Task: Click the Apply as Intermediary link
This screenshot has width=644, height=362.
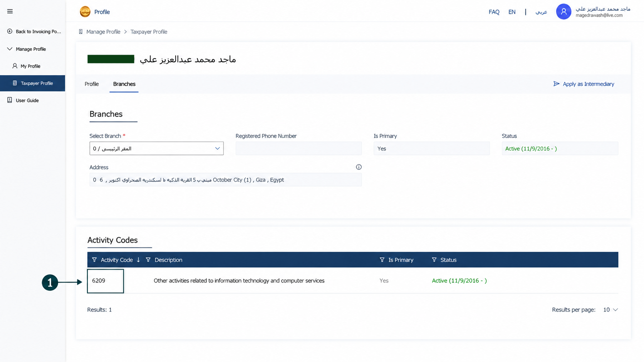Action: coord(588,84)
